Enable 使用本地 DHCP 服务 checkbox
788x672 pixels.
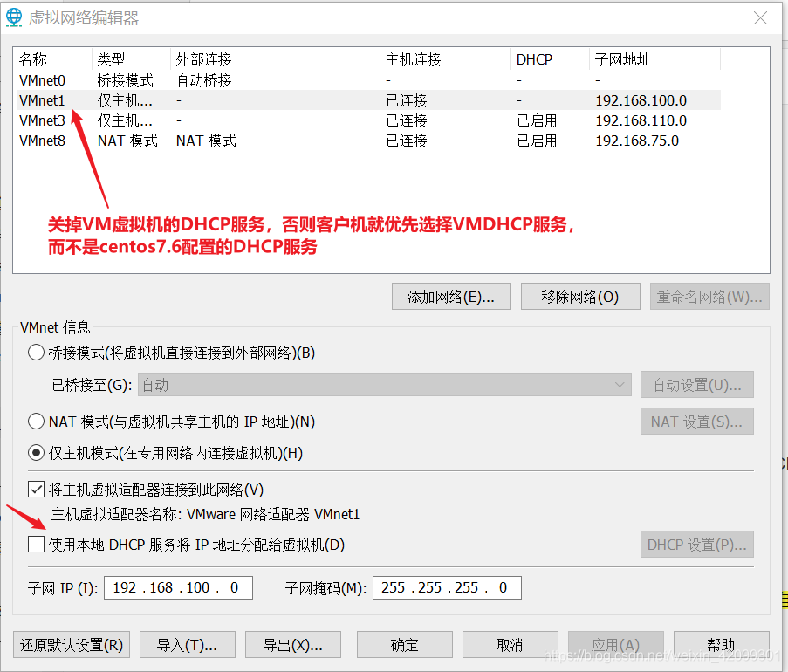click(x=36, y=545)
